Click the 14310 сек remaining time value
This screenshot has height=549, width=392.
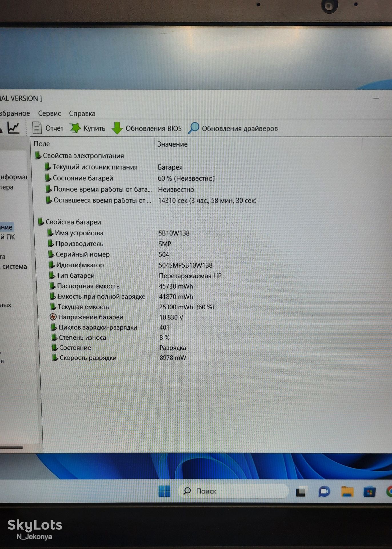click(x=207, y=200)
